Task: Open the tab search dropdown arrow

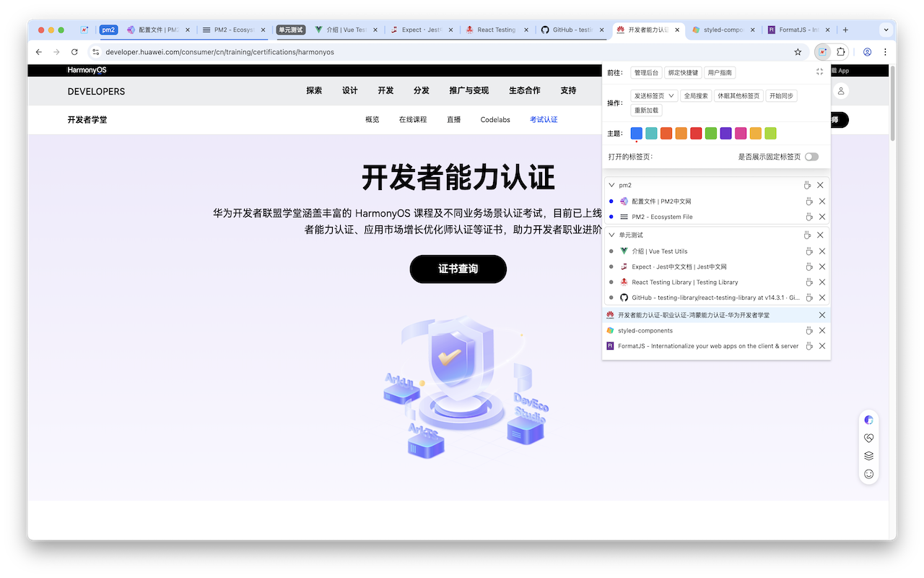Action: point(886,30)
